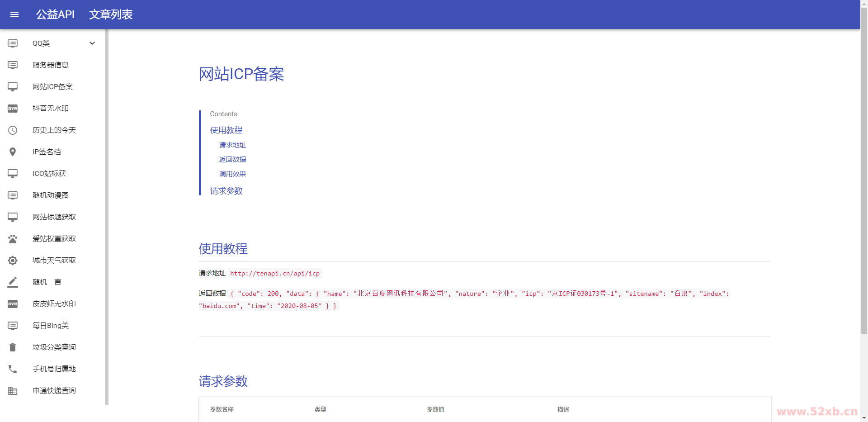
Task: Jump to 返回数据 contents link
Action: tap(232, 160)
